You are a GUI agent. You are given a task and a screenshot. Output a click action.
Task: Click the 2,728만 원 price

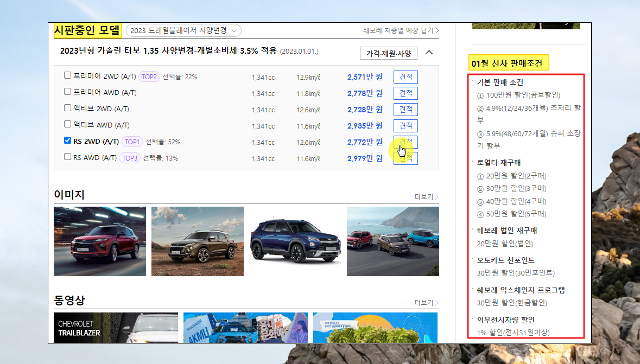365,110
